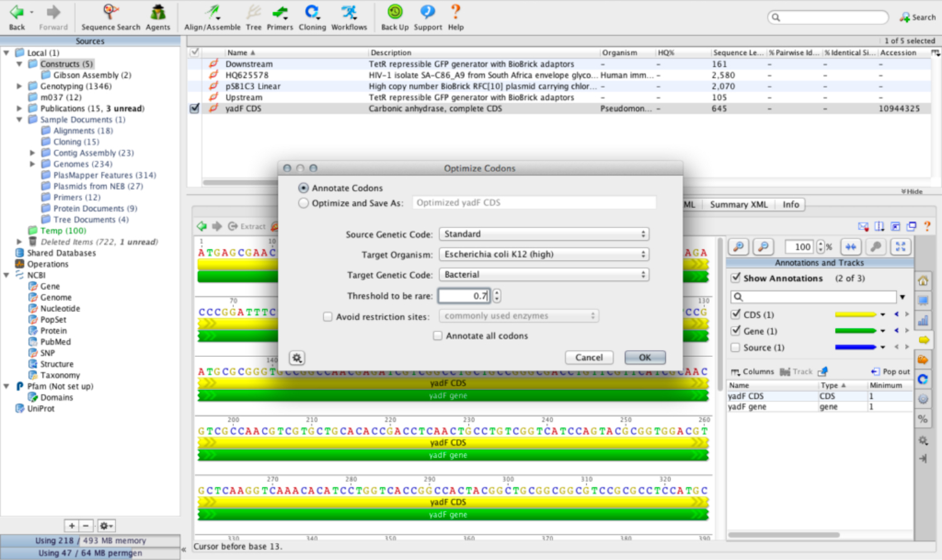Image resolution: width=942 pixels, height=560 pixels.
Task: Switch to the Summary XML tab
Action: click(739, 204)
